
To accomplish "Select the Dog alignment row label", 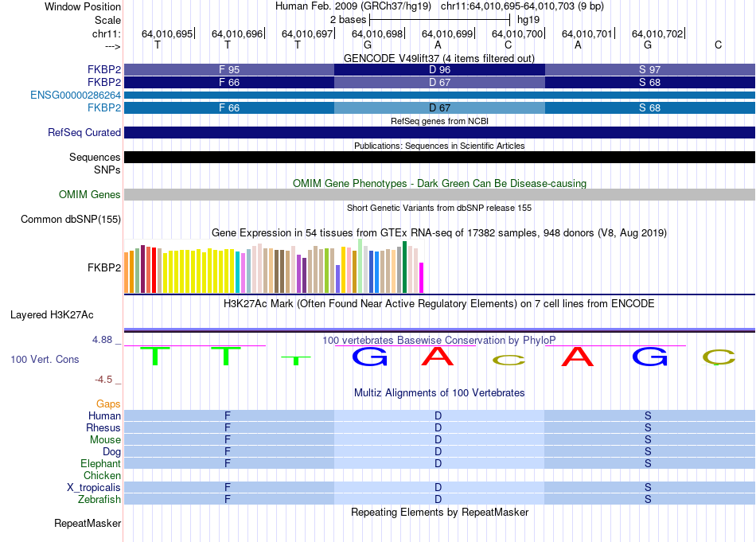I will click(111, 452).
